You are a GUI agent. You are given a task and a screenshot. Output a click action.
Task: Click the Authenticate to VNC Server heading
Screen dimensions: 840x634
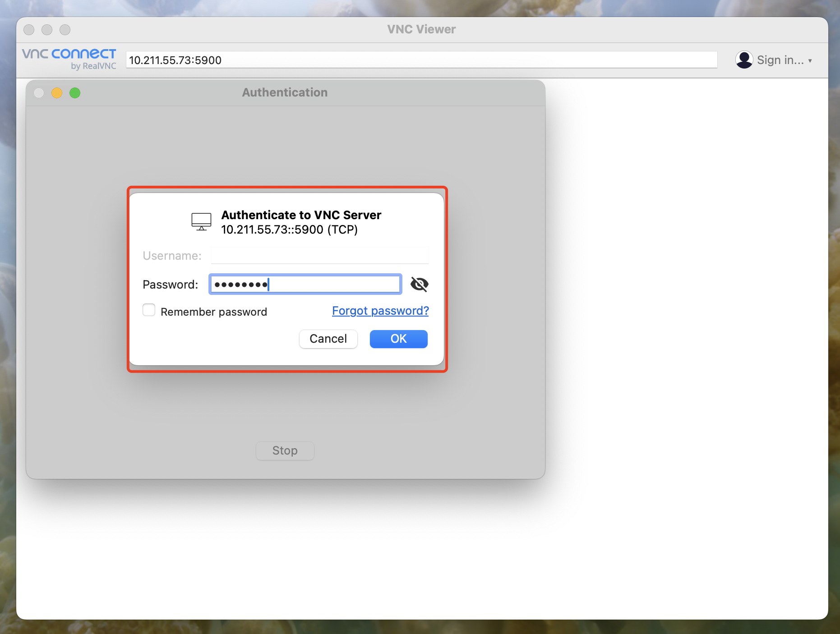pos(301,215)
